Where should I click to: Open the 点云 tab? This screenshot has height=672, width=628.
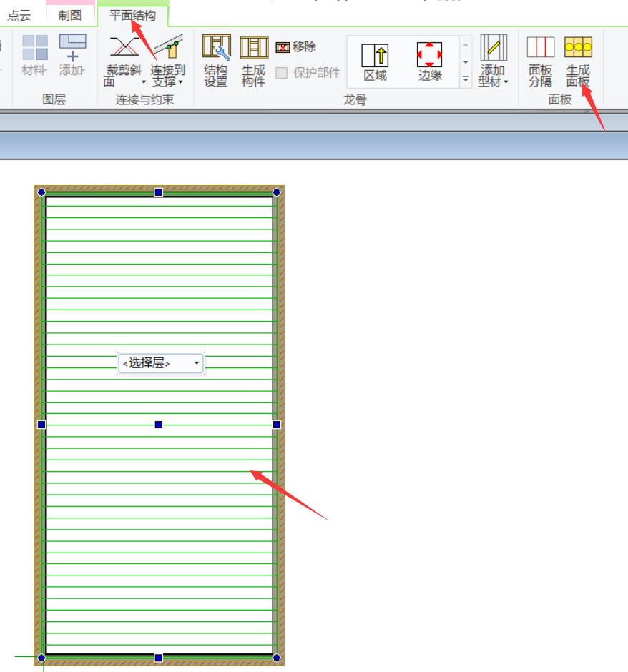click(19, 16)
